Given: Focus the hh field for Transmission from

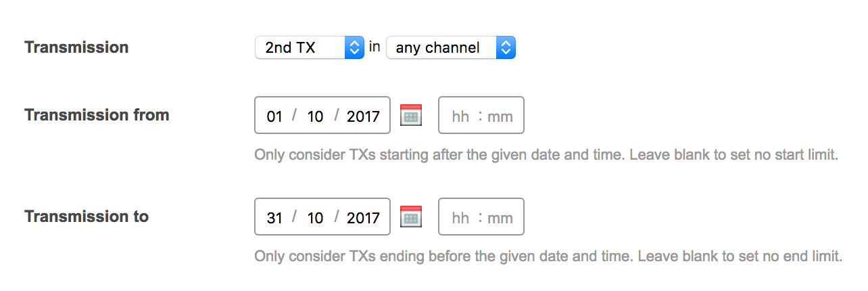Looking at the screenshot, I should (460, 116).
